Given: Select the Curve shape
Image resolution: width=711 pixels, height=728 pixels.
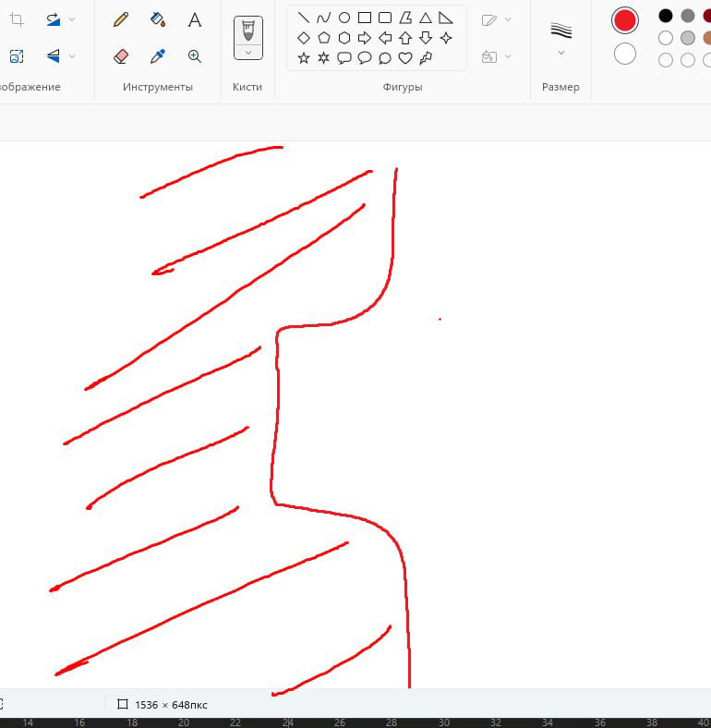Looking at the screenshot, I should point(323,18).
